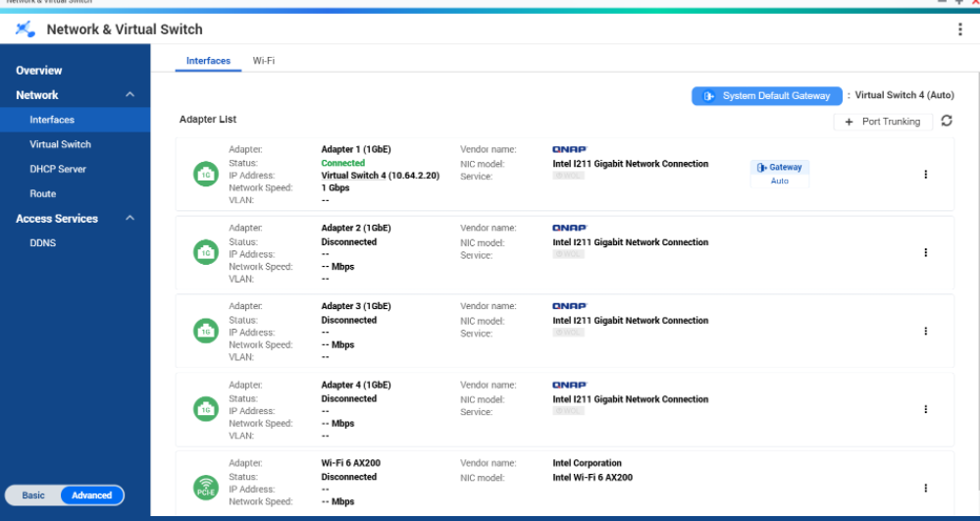This screenshot has height=521, width=980.
Task: Click the Wi-Fi 6 AX200 adapter name
Action: pos(350,463)
